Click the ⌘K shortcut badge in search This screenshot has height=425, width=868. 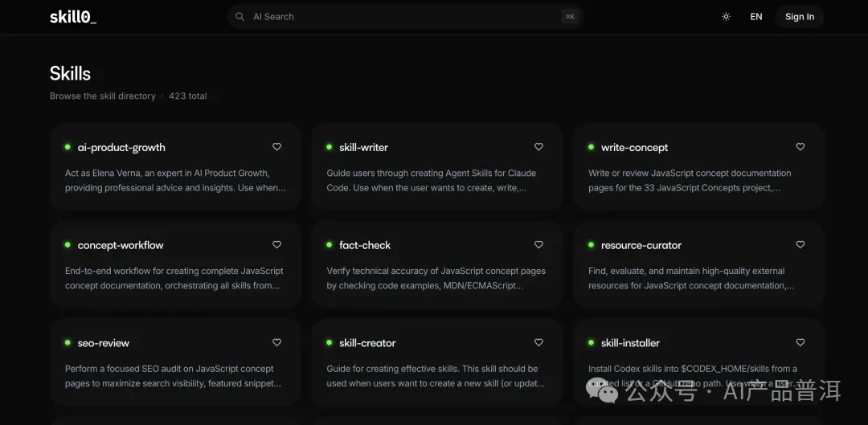click(x=570, y=17)
